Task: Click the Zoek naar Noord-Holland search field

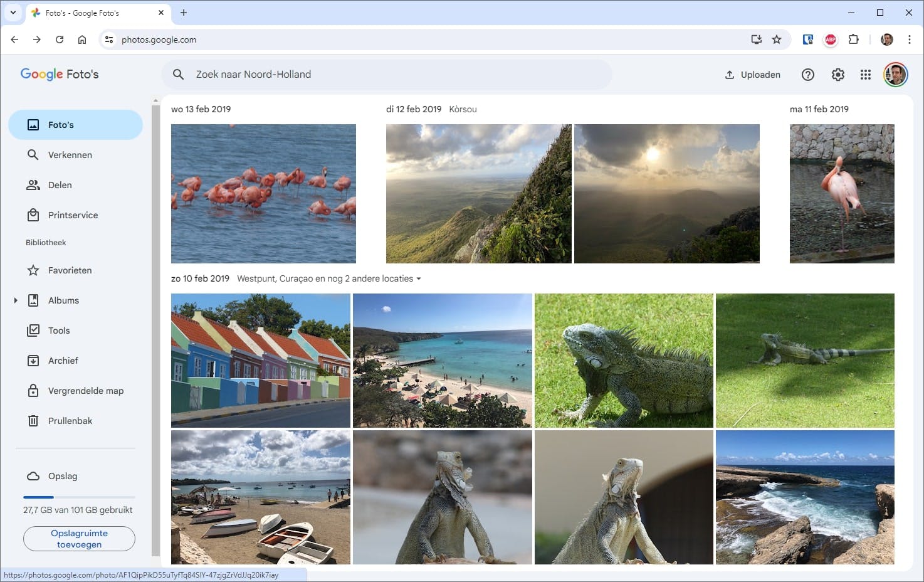Action: click(386, 75)
